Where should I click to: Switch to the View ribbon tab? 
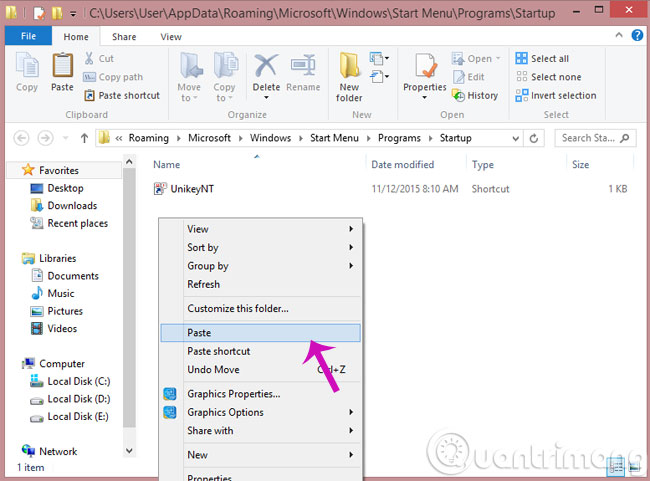tap(171, 37)
